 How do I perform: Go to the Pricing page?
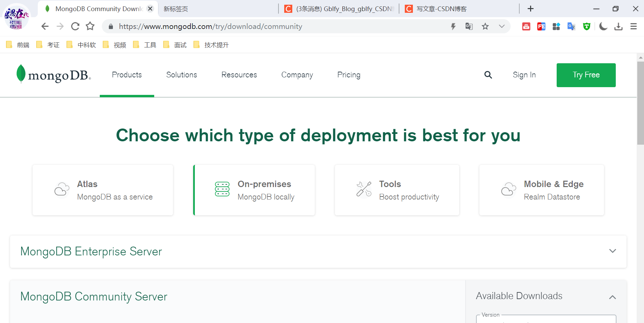point(349,75)
